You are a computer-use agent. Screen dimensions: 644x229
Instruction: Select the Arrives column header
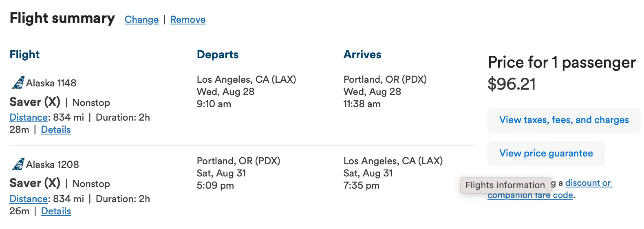(x=362, y=55)
